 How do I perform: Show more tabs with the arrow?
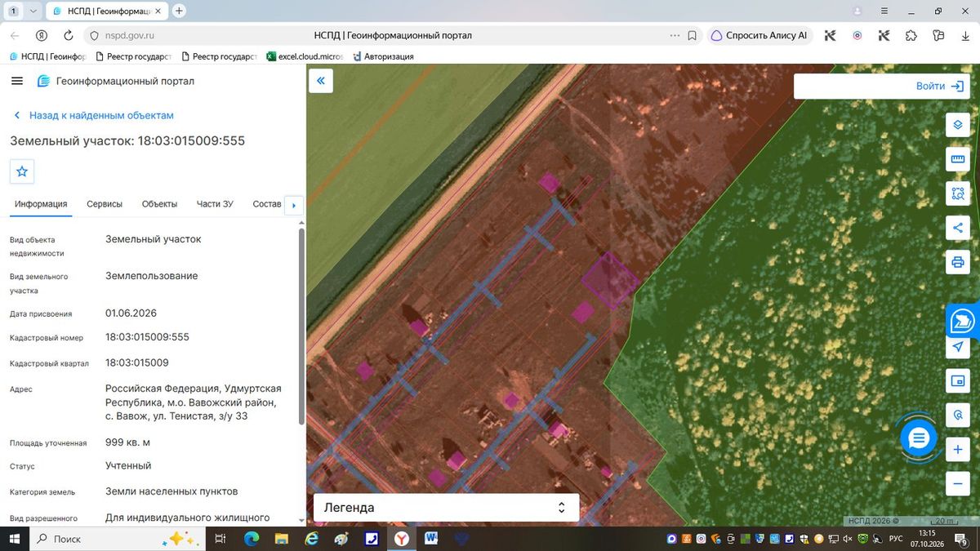tap(293, 204)
